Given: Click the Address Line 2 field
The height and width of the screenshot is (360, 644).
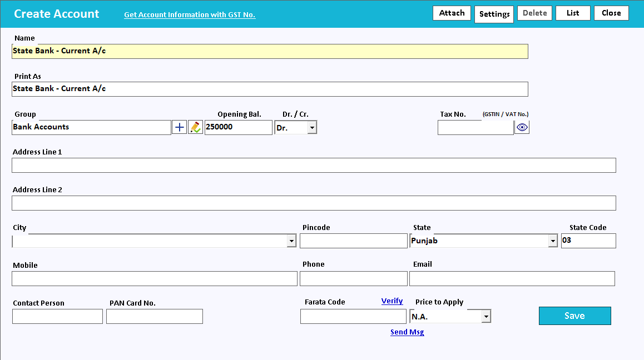Looking at the screenshot, I should point(314,203).
